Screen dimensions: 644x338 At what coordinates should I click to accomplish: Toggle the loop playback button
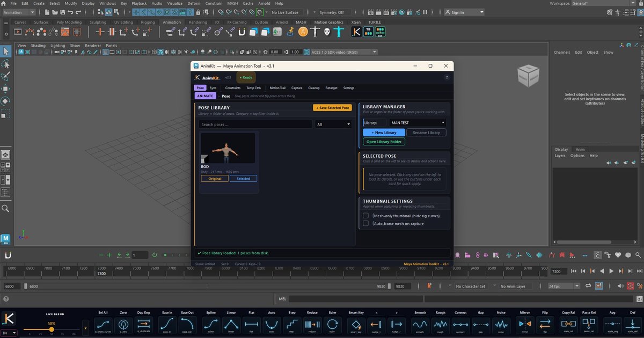pyautogui.click(x=589, y=286)
